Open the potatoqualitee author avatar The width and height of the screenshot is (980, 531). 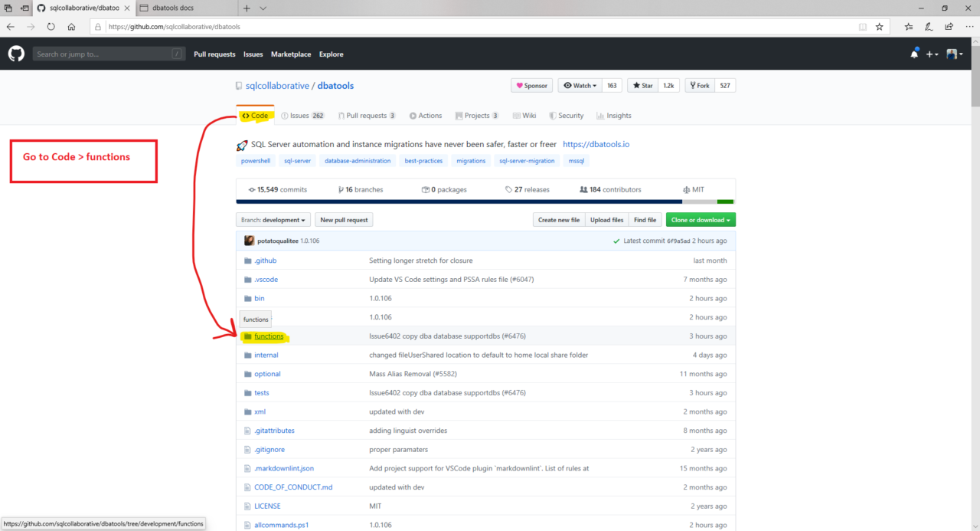pyautogui.click(x=249, y=241)
